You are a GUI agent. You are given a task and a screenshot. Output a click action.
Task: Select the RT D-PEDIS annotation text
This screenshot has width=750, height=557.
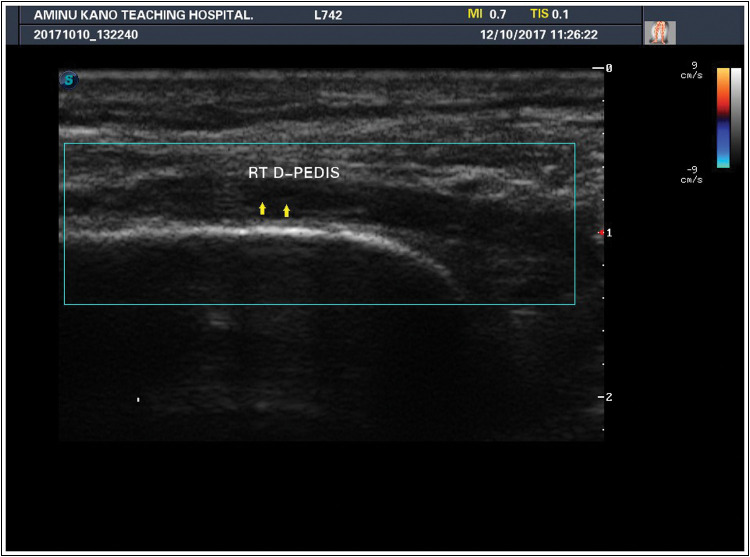pos(294,173)
